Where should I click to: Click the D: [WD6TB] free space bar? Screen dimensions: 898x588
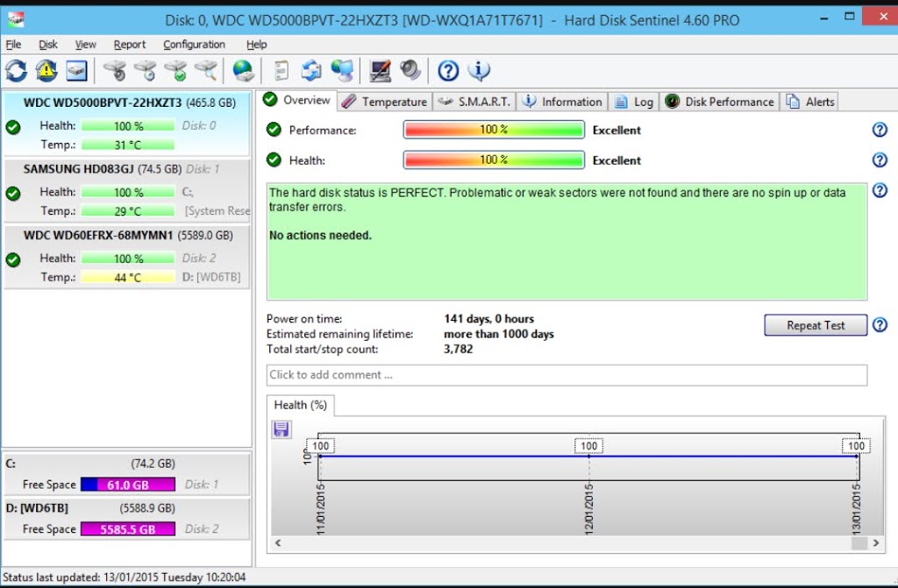tap(127, 529)
